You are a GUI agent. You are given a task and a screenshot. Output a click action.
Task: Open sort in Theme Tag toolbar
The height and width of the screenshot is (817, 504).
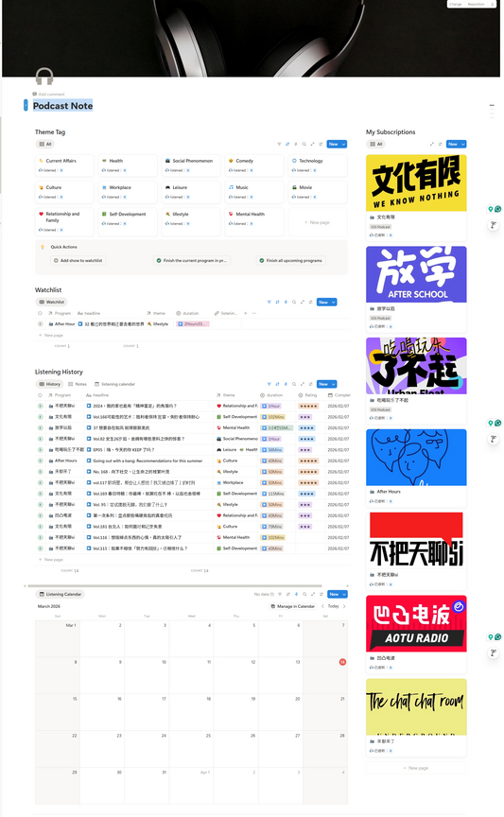(x=287, y=145)
